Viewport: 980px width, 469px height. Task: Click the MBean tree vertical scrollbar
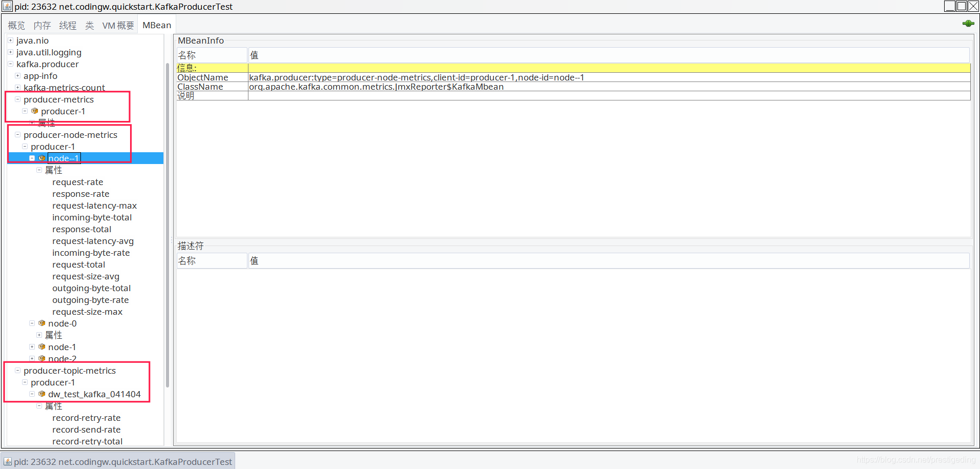(168, 226)
